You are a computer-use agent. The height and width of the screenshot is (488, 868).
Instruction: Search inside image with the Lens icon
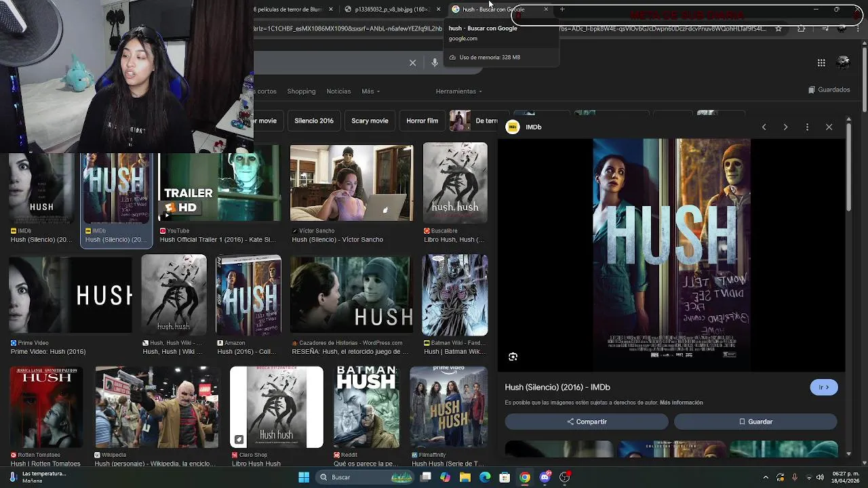coord(513,357)
